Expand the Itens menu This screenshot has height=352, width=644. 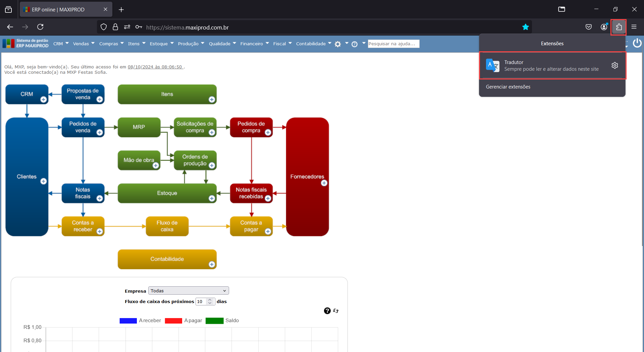(137, 44)
